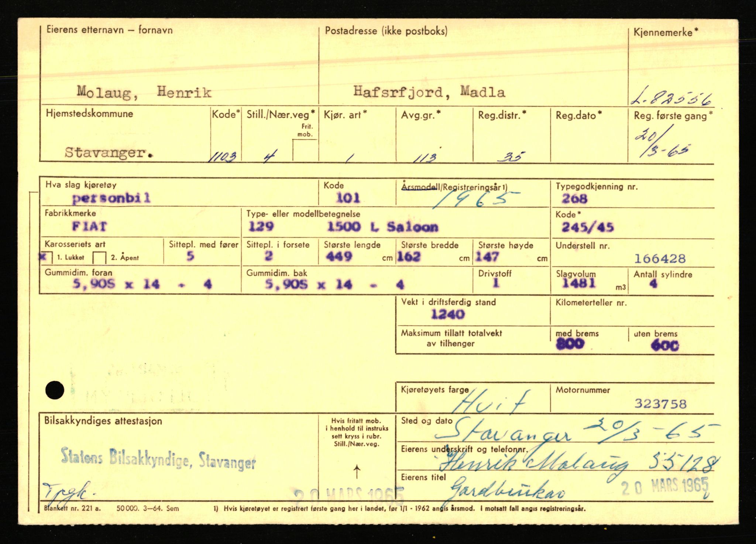Select model designation '1500 L Saloon'

(x=382, y=227)
